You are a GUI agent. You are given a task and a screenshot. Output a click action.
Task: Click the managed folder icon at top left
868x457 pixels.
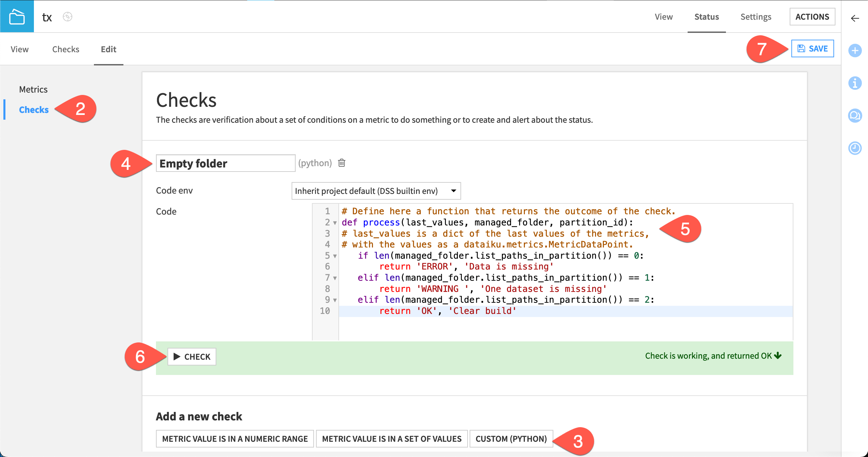click(17, 16)
